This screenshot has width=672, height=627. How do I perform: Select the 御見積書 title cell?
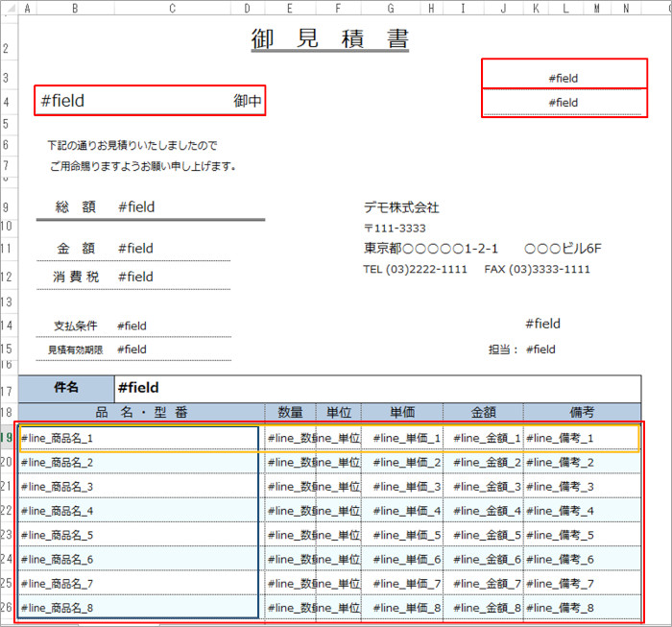coord(330,39)
